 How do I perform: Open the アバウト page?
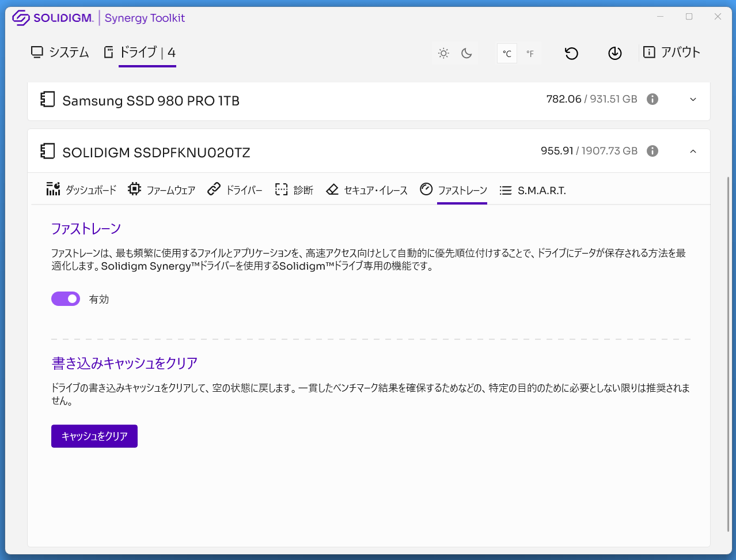point(671,52)
